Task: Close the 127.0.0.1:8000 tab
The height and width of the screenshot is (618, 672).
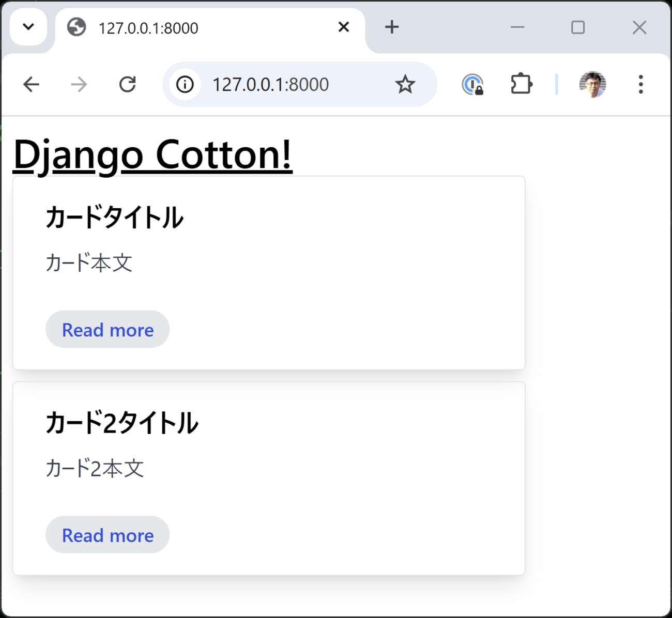Action: (x=344, y=27)
